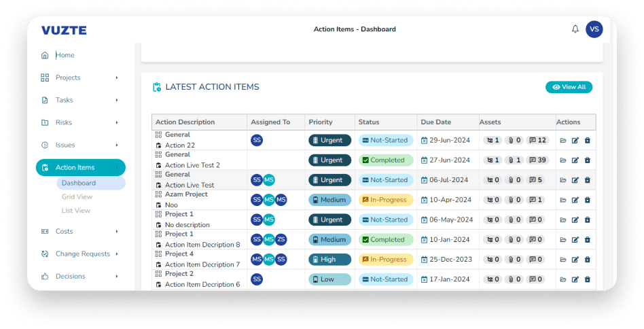The image size is (644, 329).
Task: Click the Completed status for Action Live Test 2
Action: pyautogui.click(x=386, y=160)
